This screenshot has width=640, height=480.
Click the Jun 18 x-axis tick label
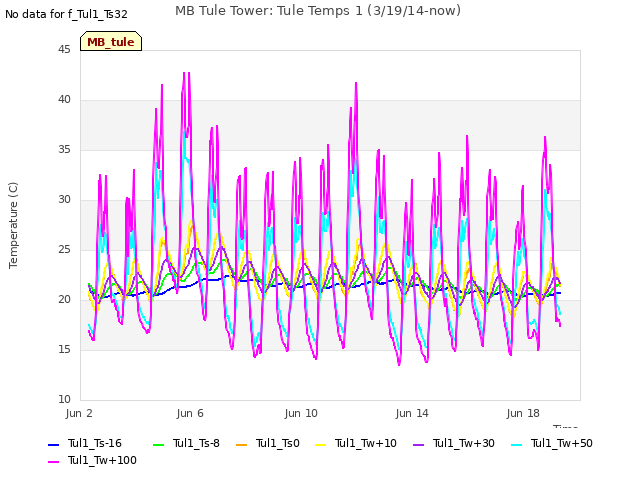tap(523, 413)
